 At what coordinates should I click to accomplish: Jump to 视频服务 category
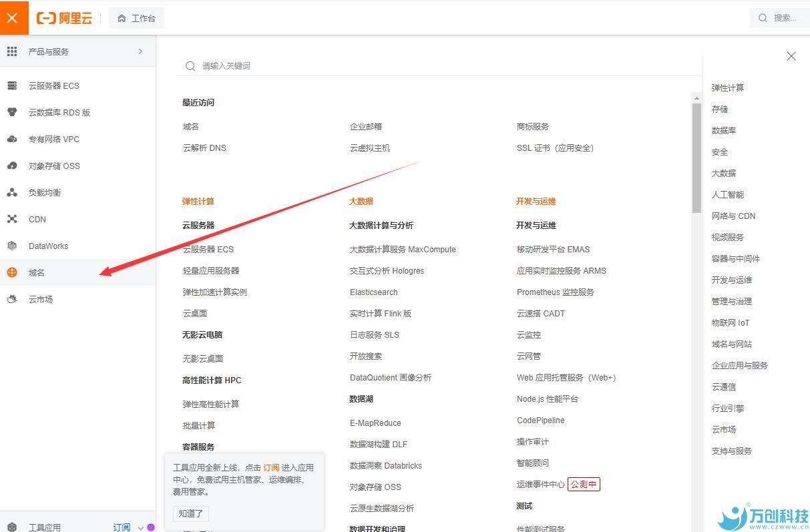coord(728,237)
